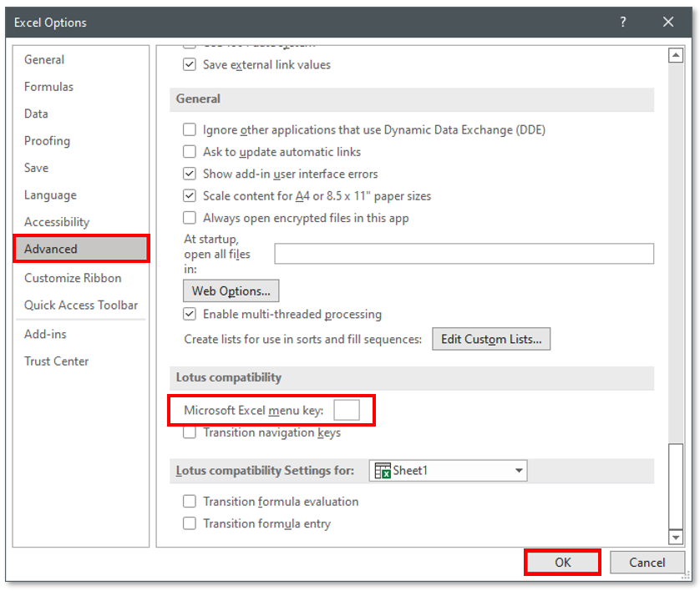This screenshot has height=591, width=700.
Task: Click the Help question mark icon
Action: pyautogui.click(x=622, y=22)
